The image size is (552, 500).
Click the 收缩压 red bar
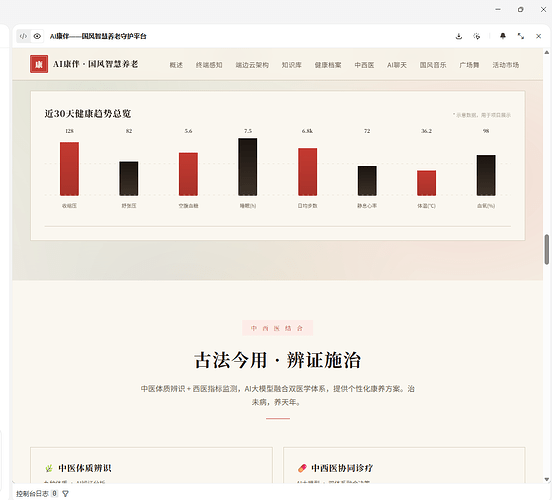(69, 169)
